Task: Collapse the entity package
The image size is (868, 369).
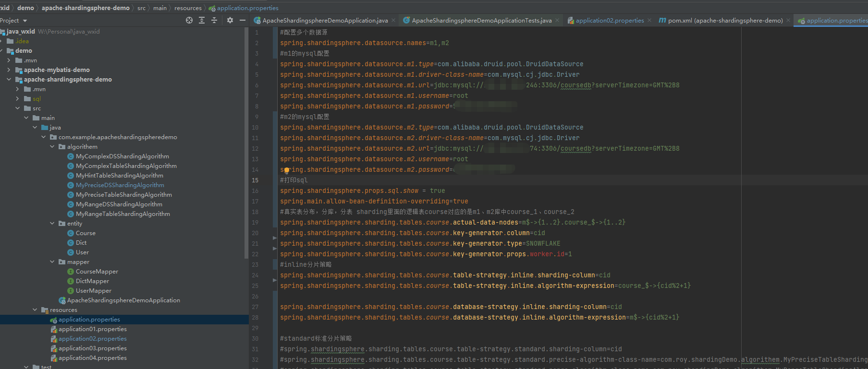Action: [52, 224]
